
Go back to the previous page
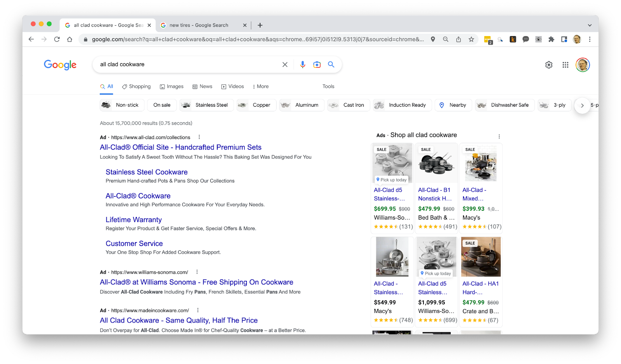click(31, 39)
